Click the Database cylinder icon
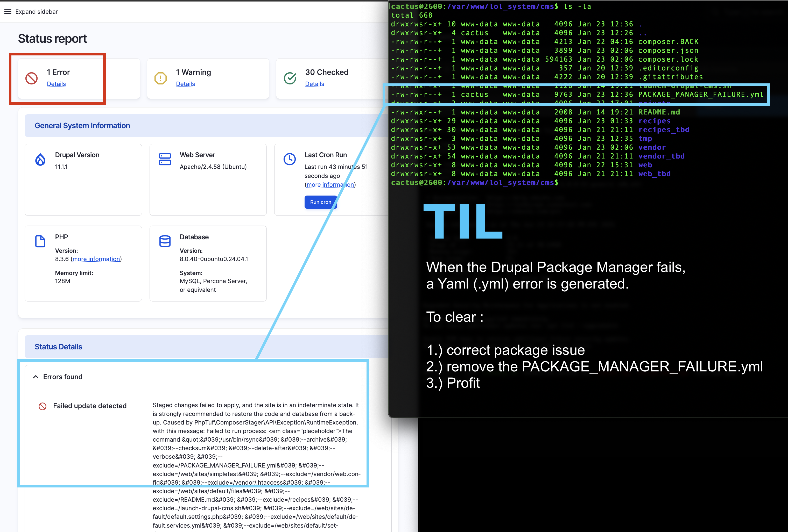Image resolution: width=788 pixels, height=532 pixels. [x=165, y=241]
